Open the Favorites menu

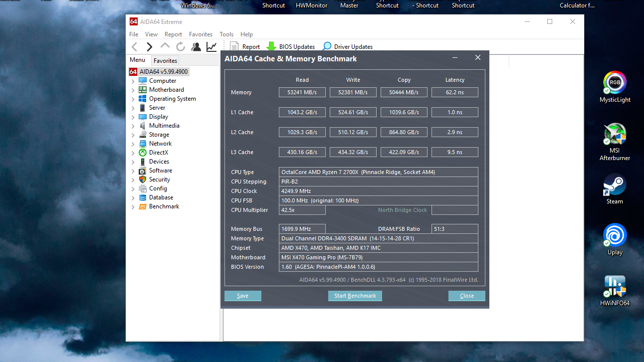point(201,34)
